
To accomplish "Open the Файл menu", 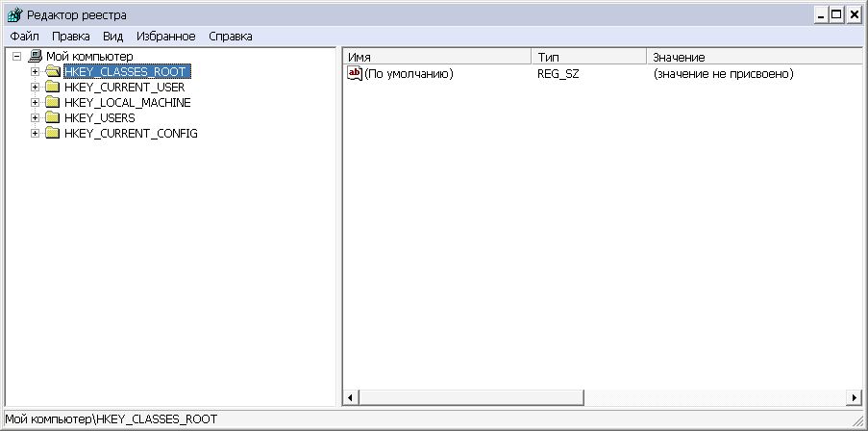I will coord(24,36).
